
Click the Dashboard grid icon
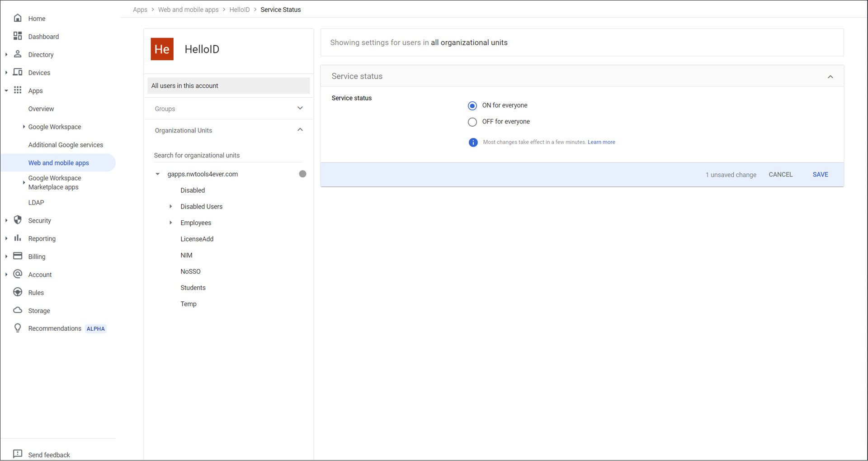point(18,36)
